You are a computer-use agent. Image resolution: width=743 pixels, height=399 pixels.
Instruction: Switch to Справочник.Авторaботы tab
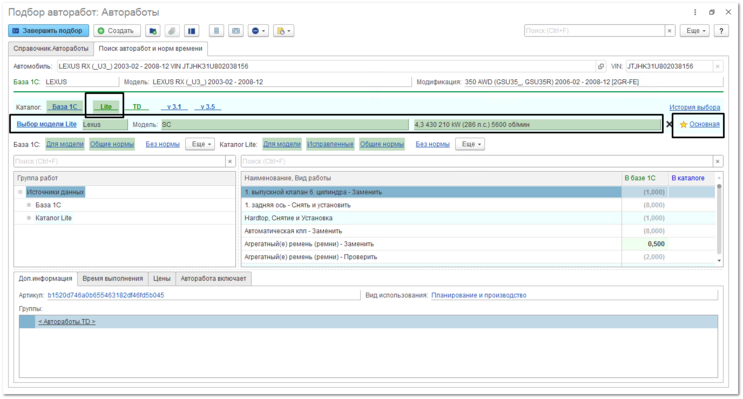pyautogui.click(x=51, y=48)
